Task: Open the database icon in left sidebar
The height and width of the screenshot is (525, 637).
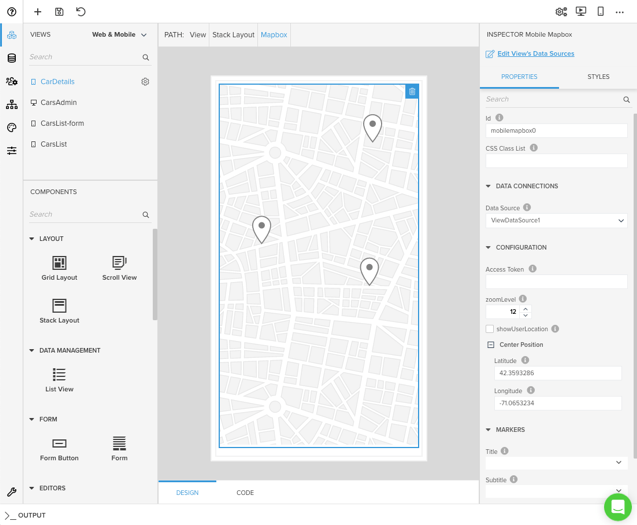Action: pos(12,58)
